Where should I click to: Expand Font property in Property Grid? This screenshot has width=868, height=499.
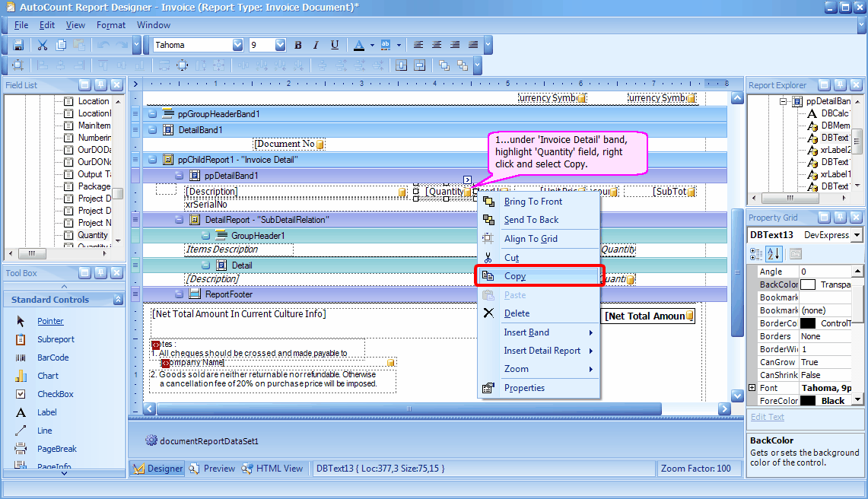tap(752, 388)
